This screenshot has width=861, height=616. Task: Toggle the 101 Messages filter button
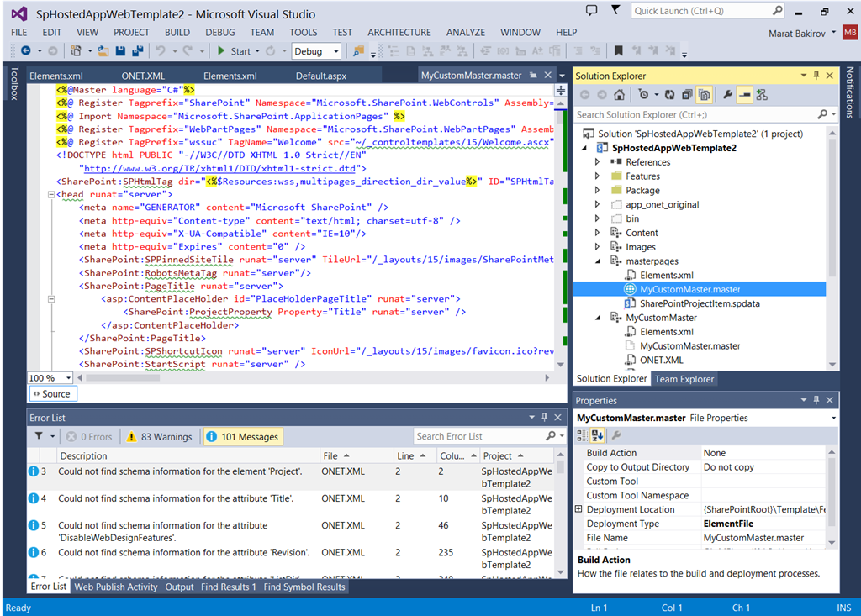point(243,436)
